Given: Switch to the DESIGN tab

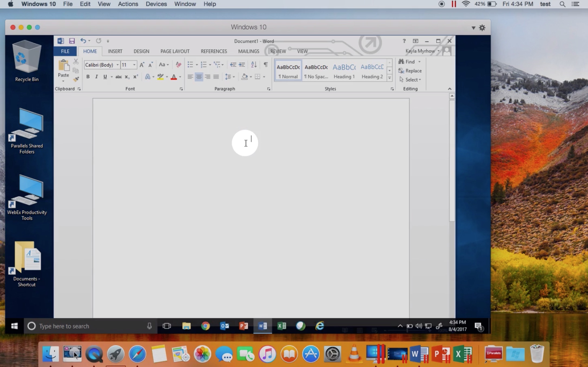Looking at the screenshot, I should click(x=141, y=51).
